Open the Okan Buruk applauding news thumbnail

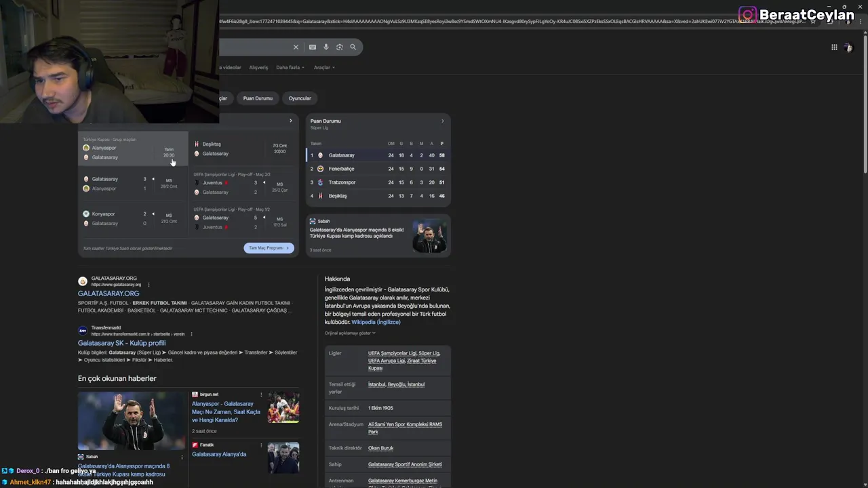pos(132,421)
